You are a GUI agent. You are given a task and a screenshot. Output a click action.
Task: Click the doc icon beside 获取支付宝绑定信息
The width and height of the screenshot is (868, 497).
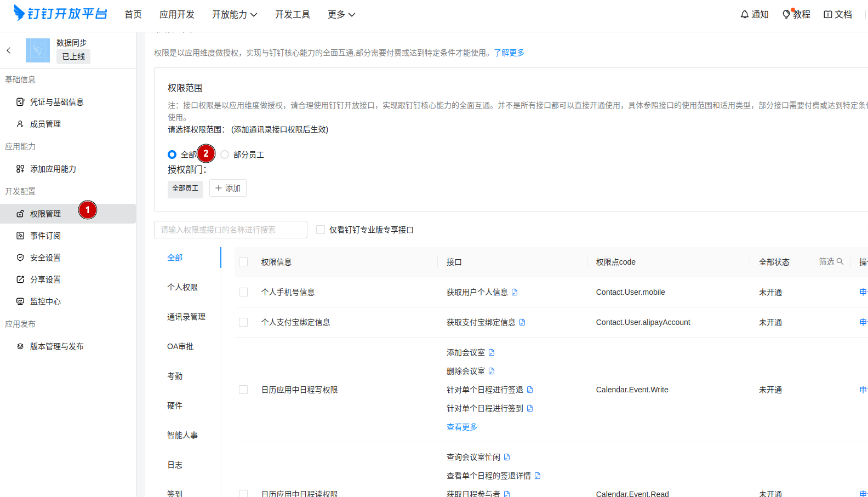pyautogui.click(x=522, y=323)
